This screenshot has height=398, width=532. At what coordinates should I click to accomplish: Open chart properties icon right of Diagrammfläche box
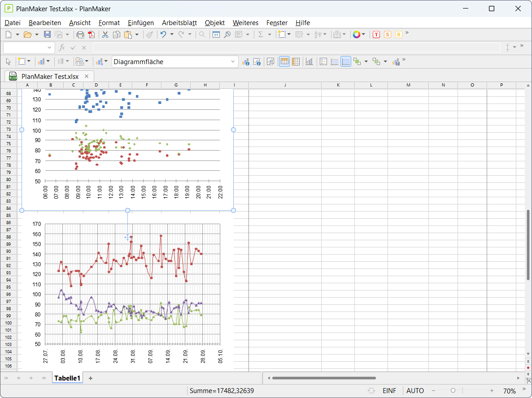pos(246,62)
